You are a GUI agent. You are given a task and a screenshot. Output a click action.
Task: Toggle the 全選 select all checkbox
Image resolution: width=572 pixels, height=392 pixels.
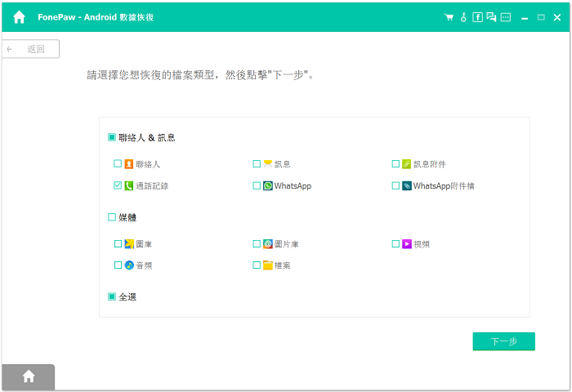[112, 296]
